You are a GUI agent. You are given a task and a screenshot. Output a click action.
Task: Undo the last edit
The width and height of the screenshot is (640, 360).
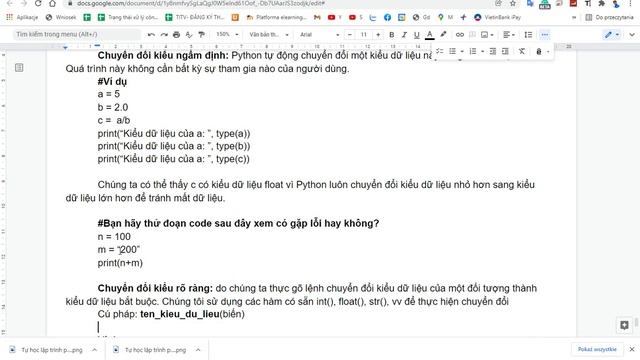tap(151, 35)
